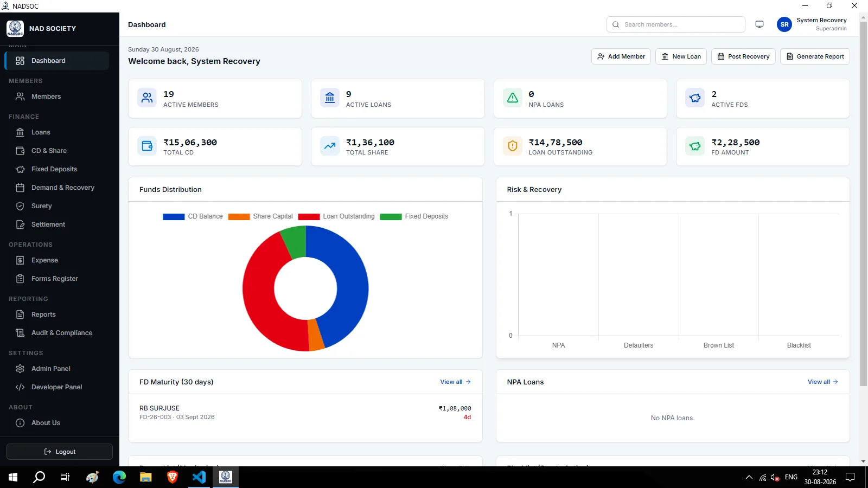This screenshot has width=868, height=488.
Task: Click the System Recovery user name
Action: 821,20
